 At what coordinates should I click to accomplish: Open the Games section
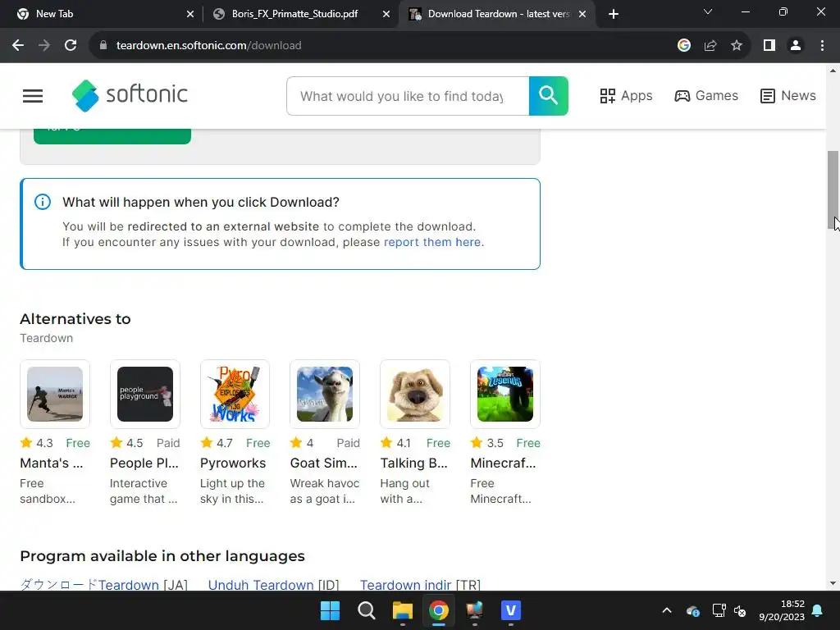(x=706, y=96)
